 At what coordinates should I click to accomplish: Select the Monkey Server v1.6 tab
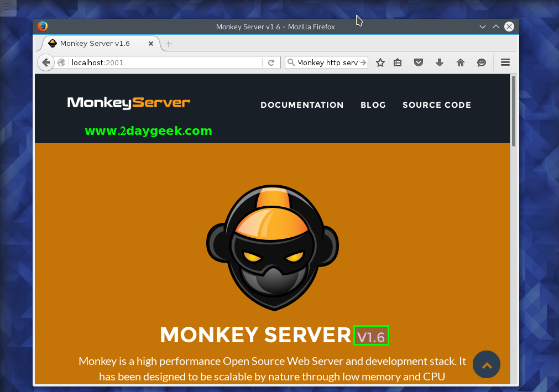pos(95,44)
